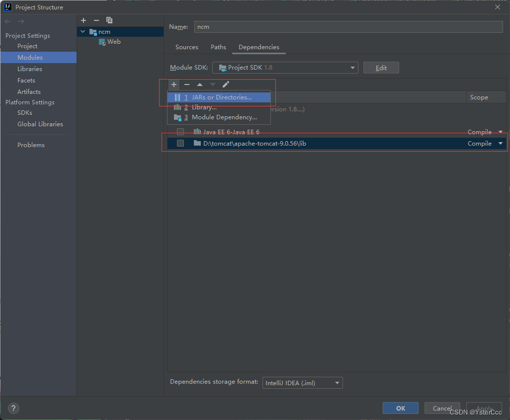Click the IntelliJ logo in title bar
Viewport: 510px width, 420px height.
7,7
